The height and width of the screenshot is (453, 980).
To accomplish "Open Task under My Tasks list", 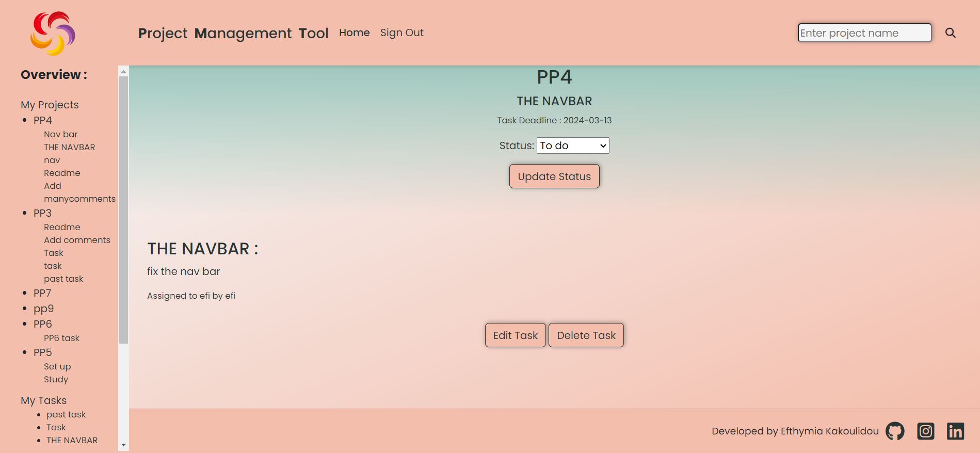I will 56,427.
